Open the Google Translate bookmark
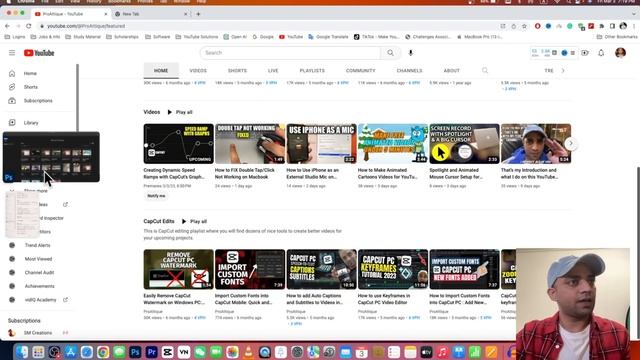 (x=328, y=37)
